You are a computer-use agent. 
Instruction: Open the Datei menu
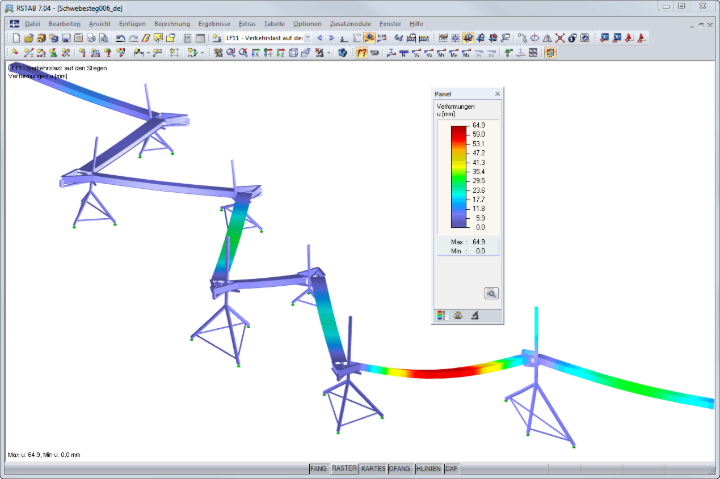point(32,23)
